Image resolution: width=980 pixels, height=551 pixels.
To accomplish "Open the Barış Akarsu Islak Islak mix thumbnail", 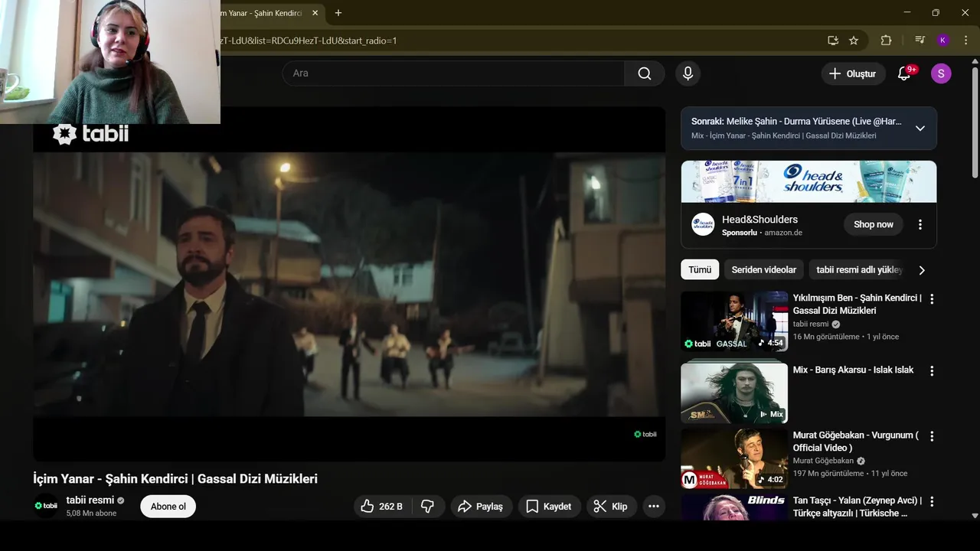I will pyautogui.click(x=734, y=393).
